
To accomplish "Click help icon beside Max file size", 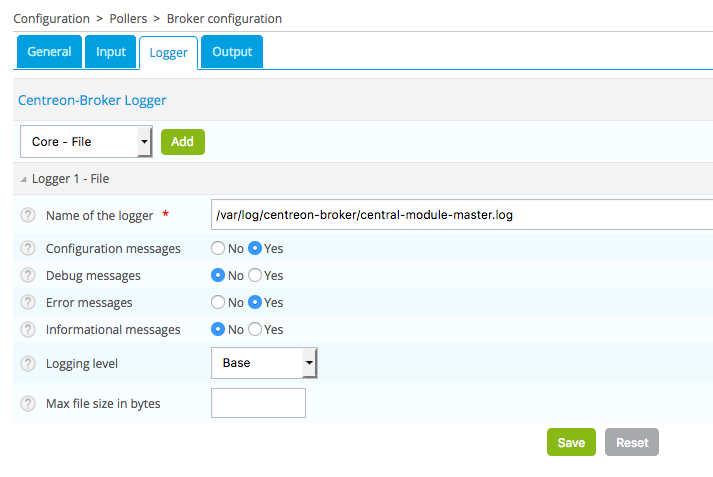I will pyautogui.click(x=28, y=403).
